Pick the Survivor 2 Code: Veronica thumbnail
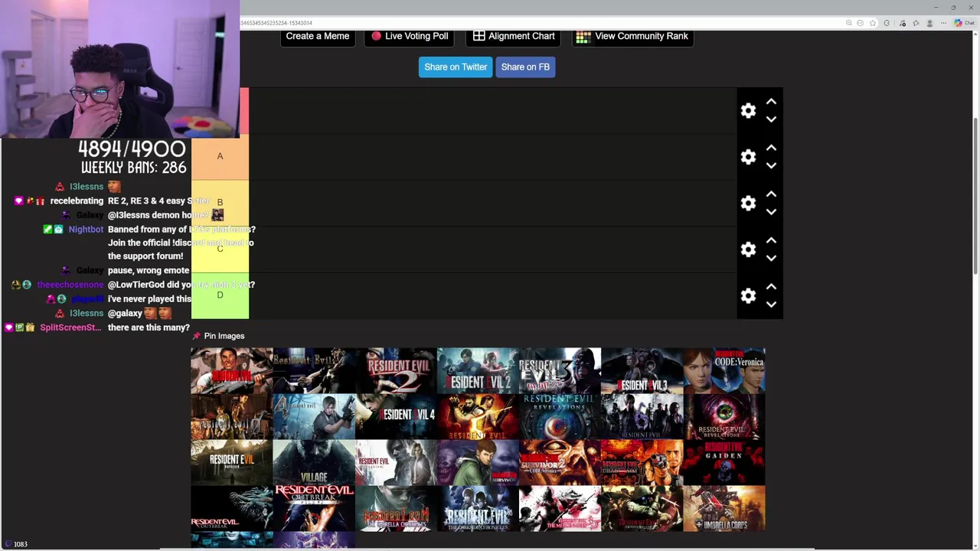Viewport: 980px width, 551px height. click(x=560, y=463)
